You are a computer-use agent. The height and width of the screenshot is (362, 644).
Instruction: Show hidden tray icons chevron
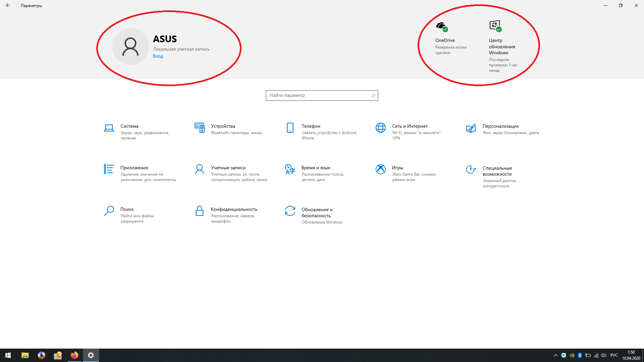[x=555, y=355]
